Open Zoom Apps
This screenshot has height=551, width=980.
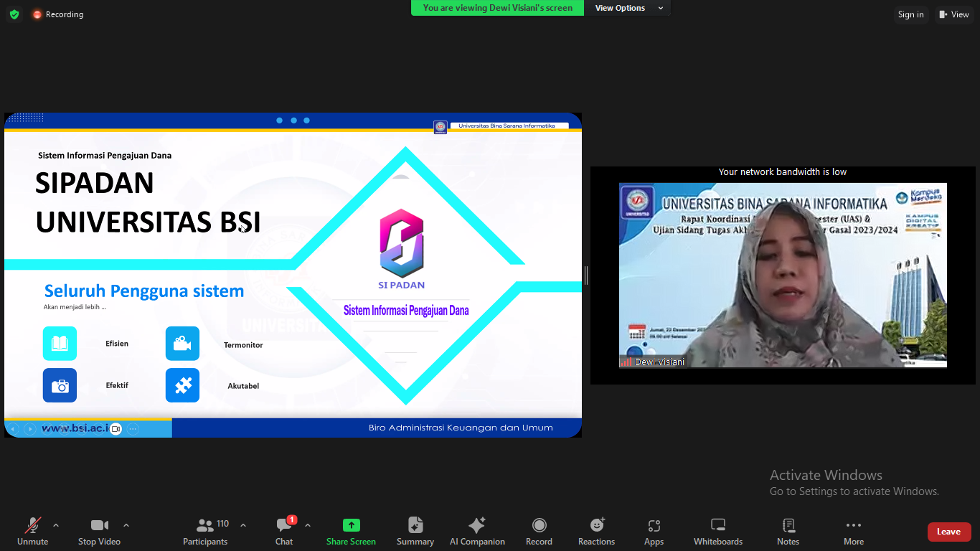654,532
